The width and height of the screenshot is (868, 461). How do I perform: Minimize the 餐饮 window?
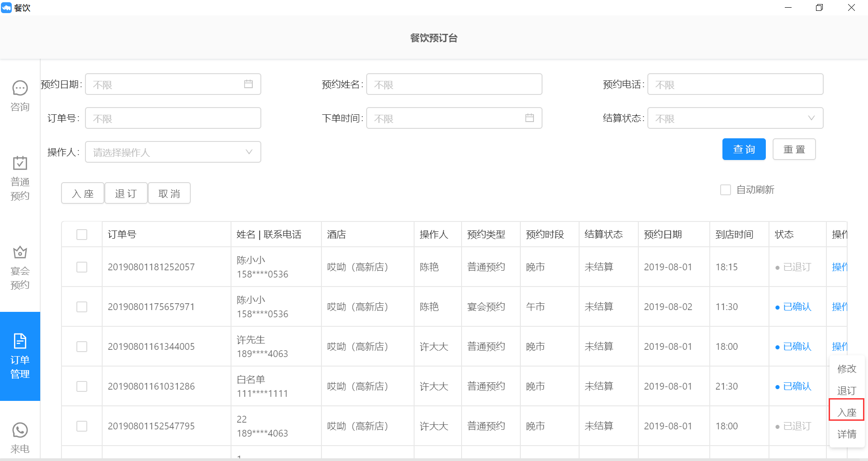pyautogui.click(x=788, y=8)
